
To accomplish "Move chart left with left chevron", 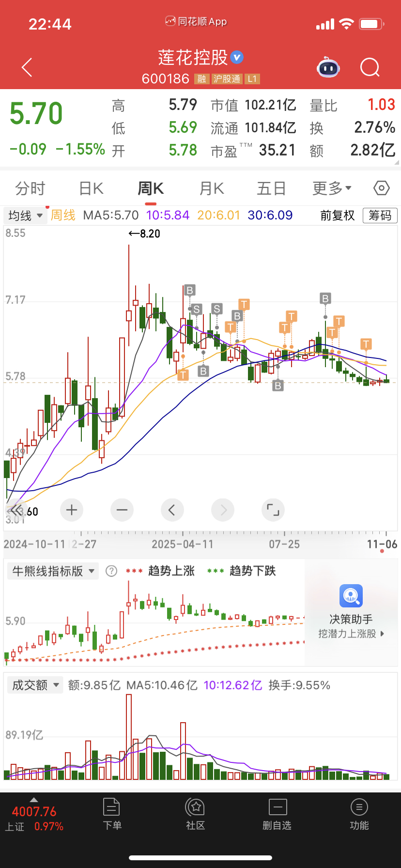I will click(172, 510).
